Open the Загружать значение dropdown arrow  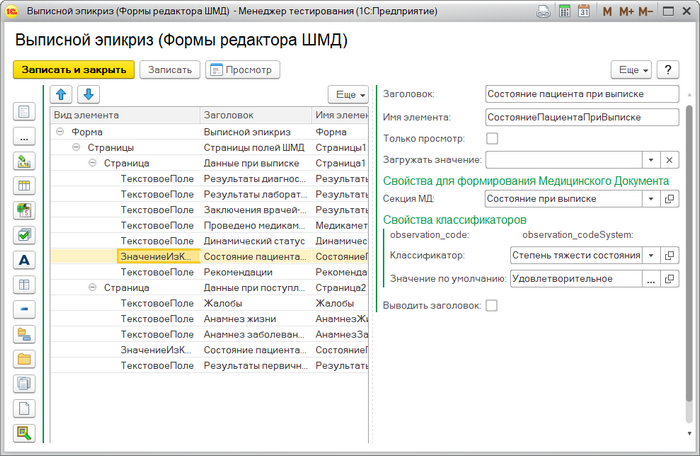651,160
